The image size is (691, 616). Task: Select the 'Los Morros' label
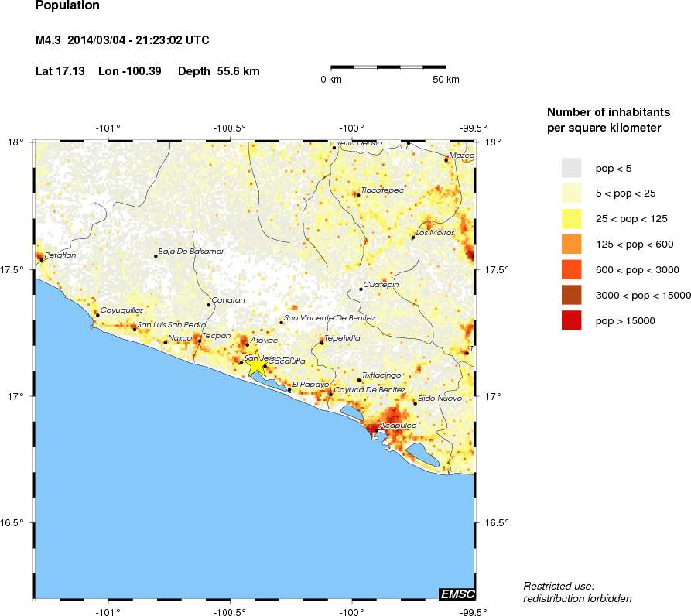point(435,232)
